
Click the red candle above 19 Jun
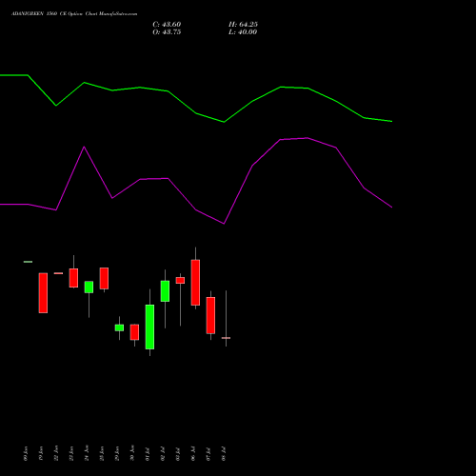click(x=43, y=293)
